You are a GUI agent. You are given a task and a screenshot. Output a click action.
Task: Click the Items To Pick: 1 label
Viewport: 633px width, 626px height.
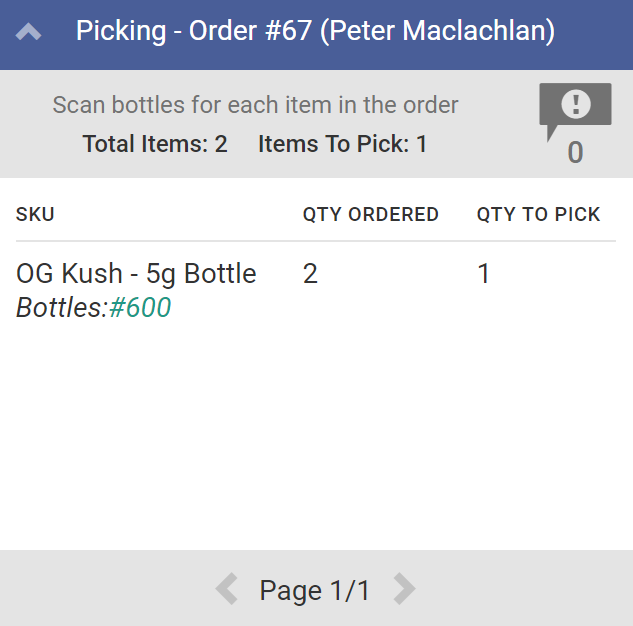pyautogui.click(x=342, y=144)
